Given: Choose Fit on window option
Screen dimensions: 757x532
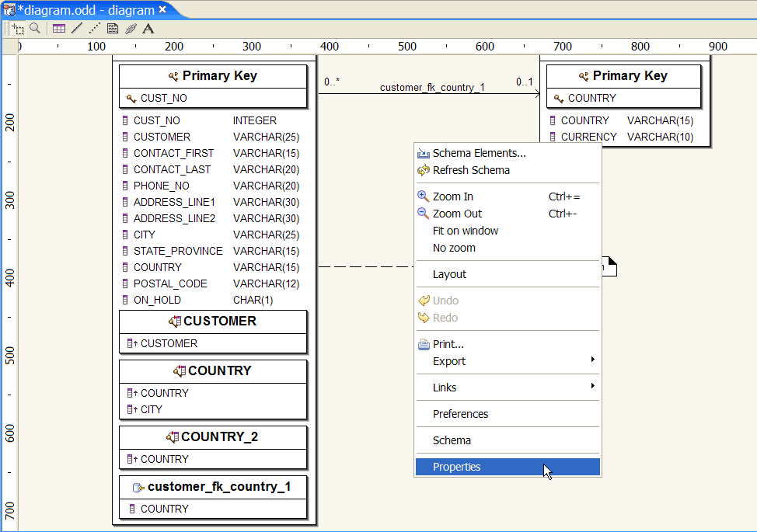Looking at the screenshot, I should coord(465,231).
